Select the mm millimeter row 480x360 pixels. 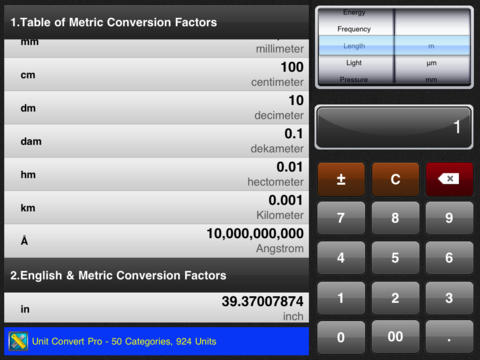[156, 48]
